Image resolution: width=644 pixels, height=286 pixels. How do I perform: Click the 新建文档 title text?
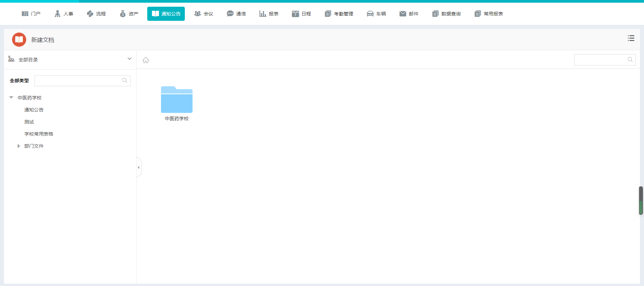tap(43, 40)
